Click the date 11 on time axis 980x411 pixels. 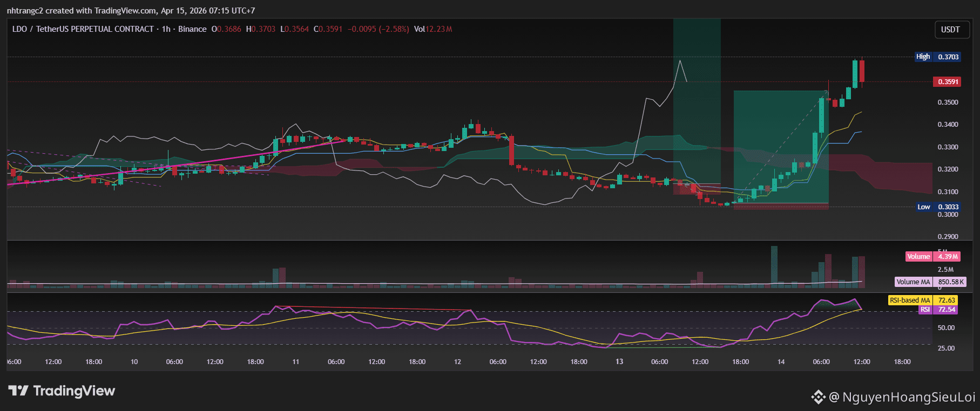(x=296, y=362)
